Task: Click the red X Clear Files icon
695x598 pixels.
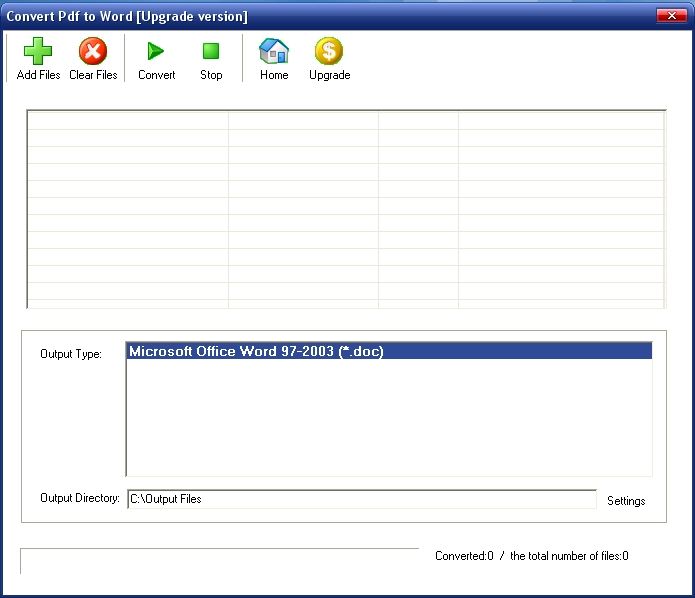Action: [x=93, y=51]
